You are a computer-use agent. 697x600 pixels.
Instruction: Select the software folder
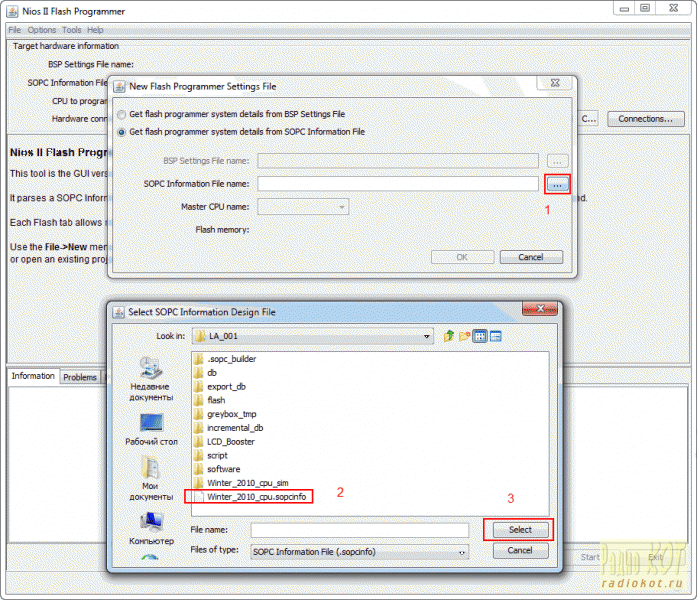217,469
